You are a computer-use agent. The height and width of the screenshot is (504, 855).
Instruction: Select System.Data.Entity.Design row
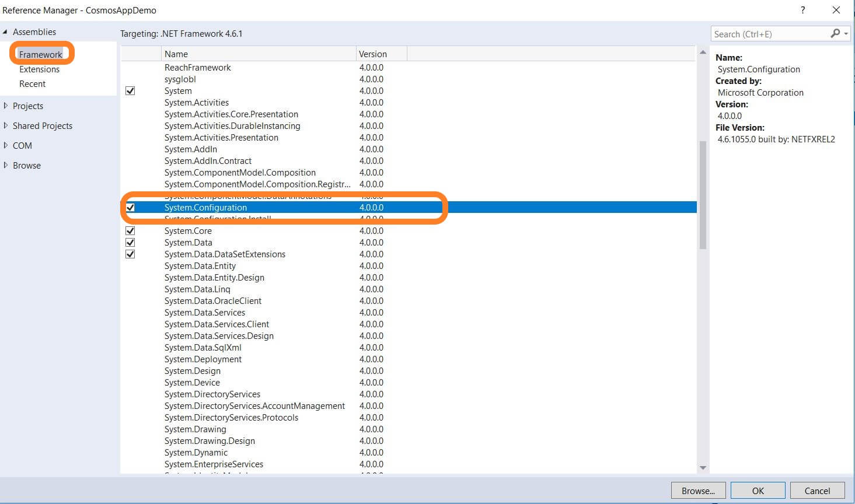coord(409,278)
